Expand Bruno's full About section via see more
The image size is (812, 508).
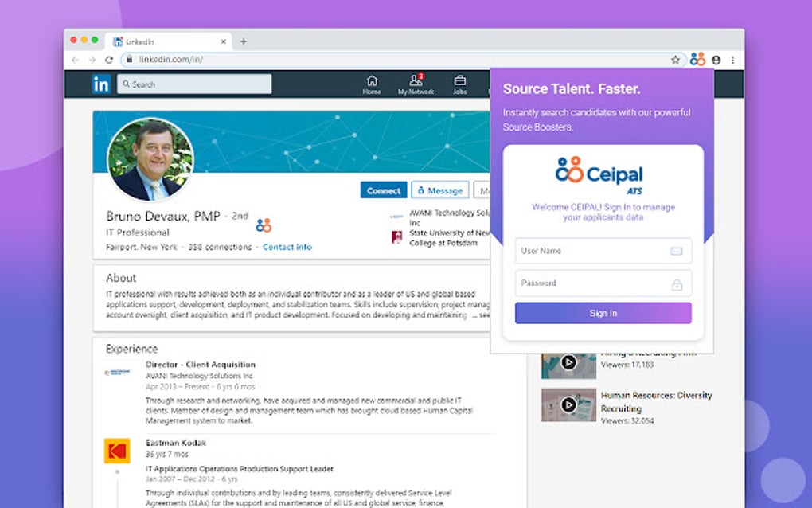486,315
